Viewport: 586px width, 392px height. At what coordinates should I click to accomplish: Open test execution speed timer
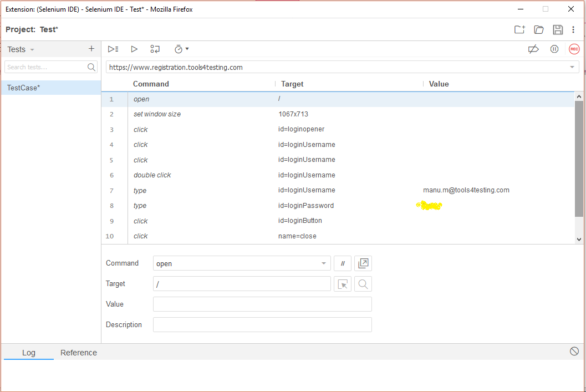[181, 49]
